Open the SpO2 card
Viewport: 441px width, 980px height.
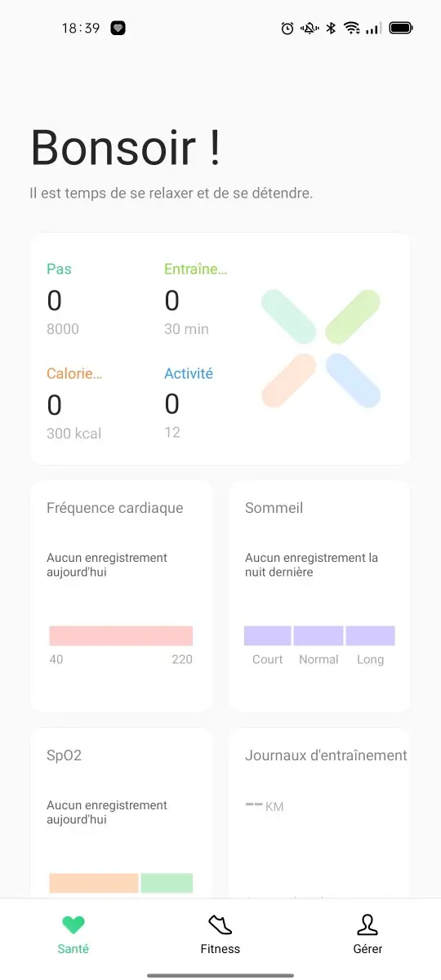coord(121,813)
